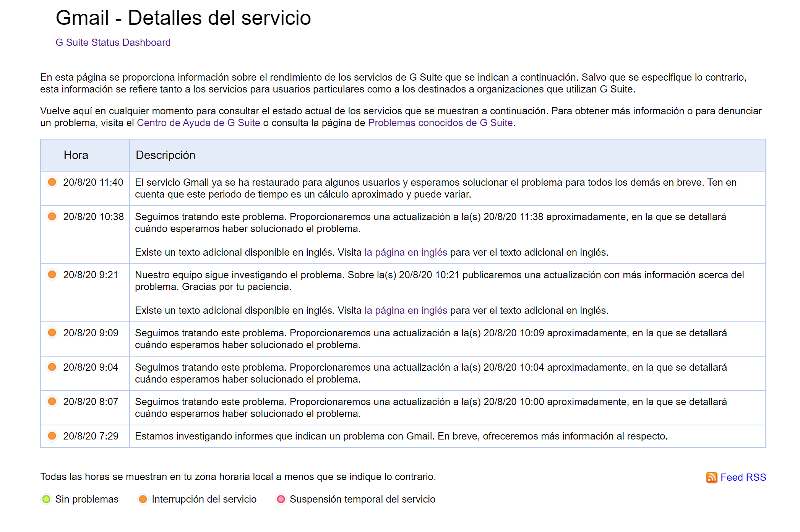Screen dimensions: 800x532
Task: Click the 'Sin problemas' legend label
Action: 87,499
